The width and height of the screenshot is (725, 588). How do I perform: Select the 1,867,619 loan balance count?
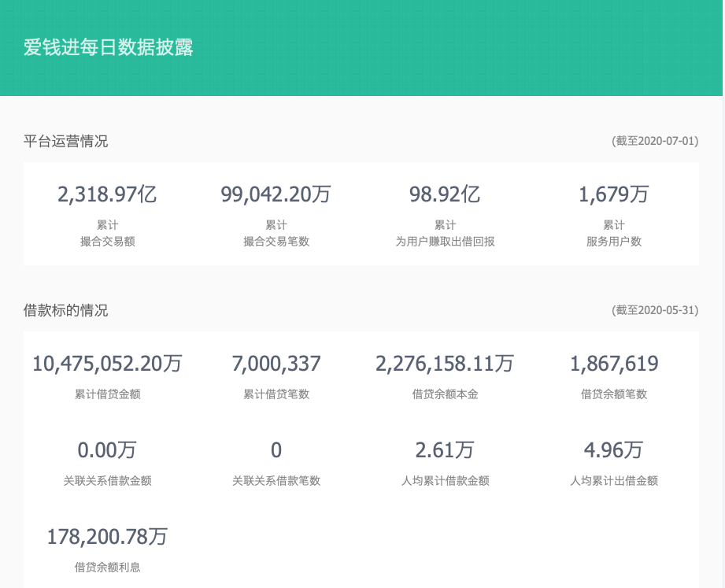[x=614, y=363]
